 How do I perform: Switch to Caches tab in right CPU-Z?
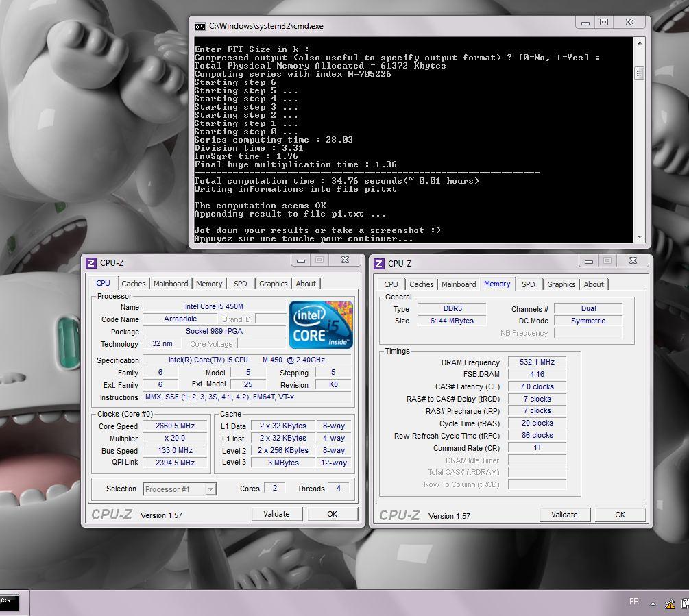422,284
